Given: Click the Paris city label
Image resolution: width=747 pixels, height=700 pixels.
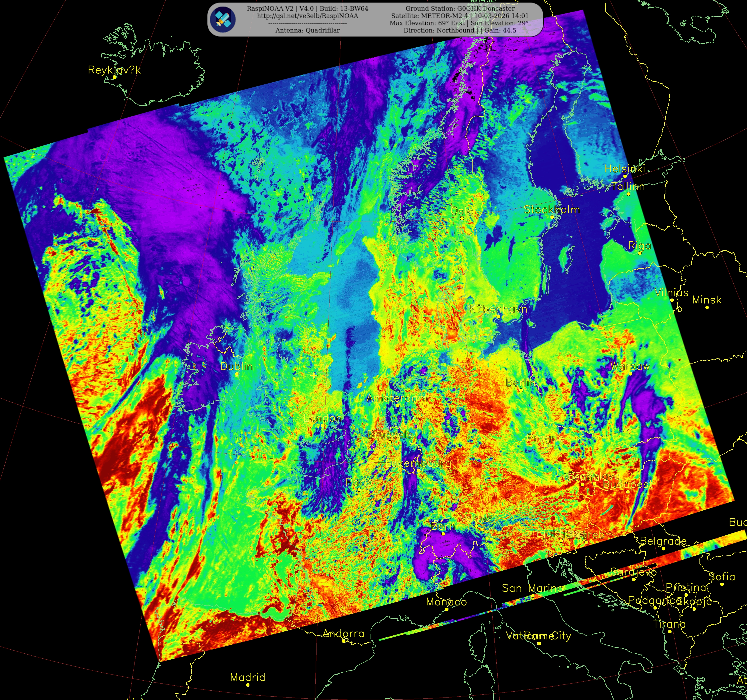Looking at the screenshot, I should (x=359, y=482).
